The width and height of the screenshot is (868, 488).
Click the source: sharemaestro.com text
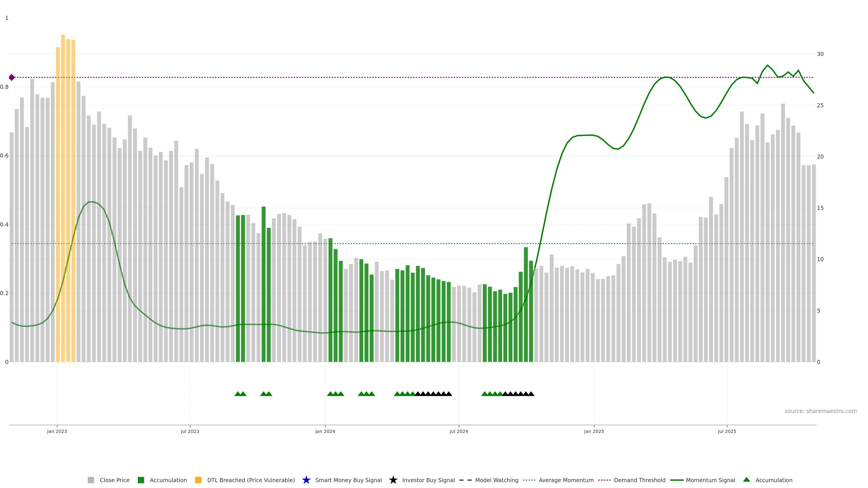click(821, 411)
